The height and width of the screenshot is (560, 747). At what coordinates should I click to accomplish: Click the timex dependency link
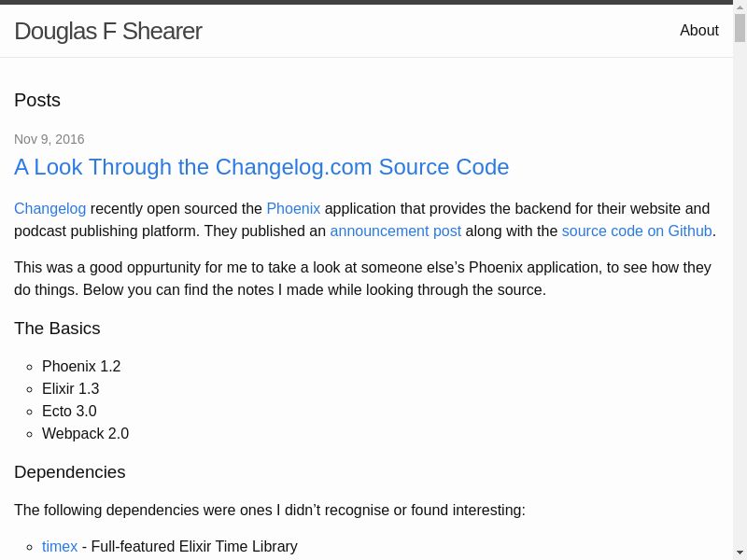[60, 547]
